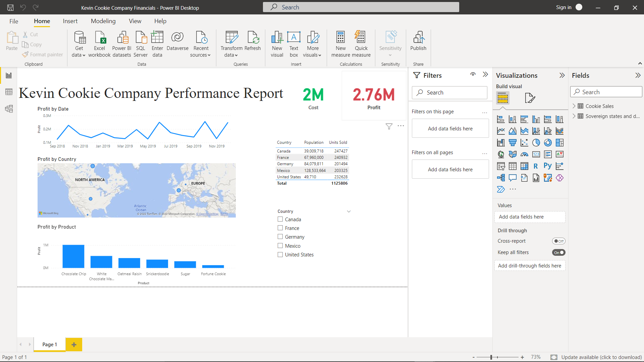
Task: Open the Country slicer chevron
Action: [349, 211]
